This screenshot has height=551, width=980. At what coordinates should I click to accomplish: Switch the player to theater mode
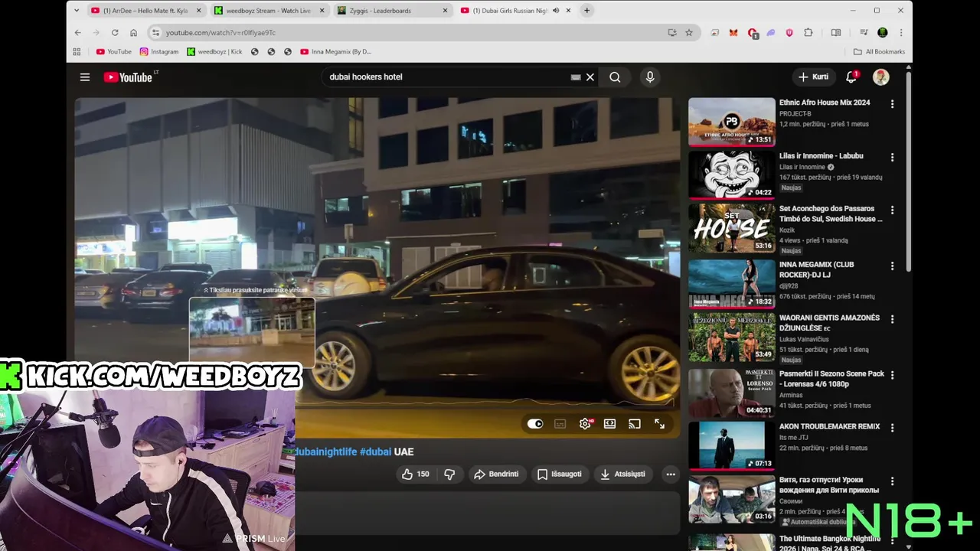point(609,424)
